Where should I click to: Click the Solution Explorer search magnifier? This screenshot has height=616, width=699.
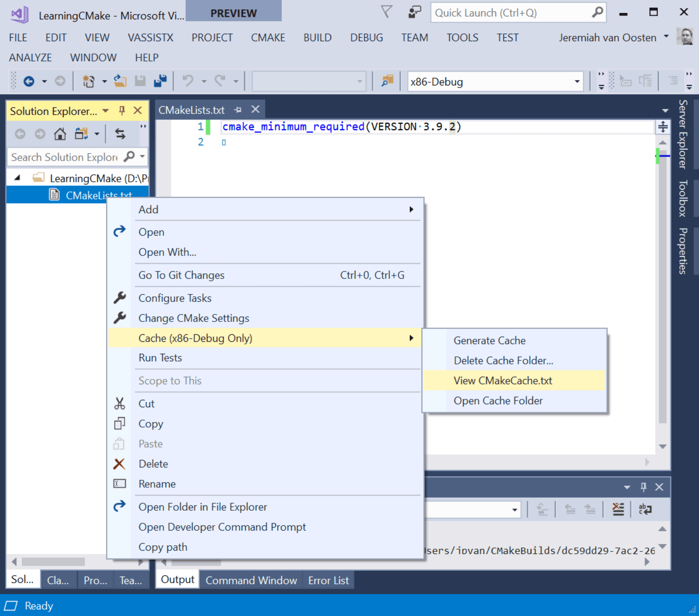click(x=129, y=157)
